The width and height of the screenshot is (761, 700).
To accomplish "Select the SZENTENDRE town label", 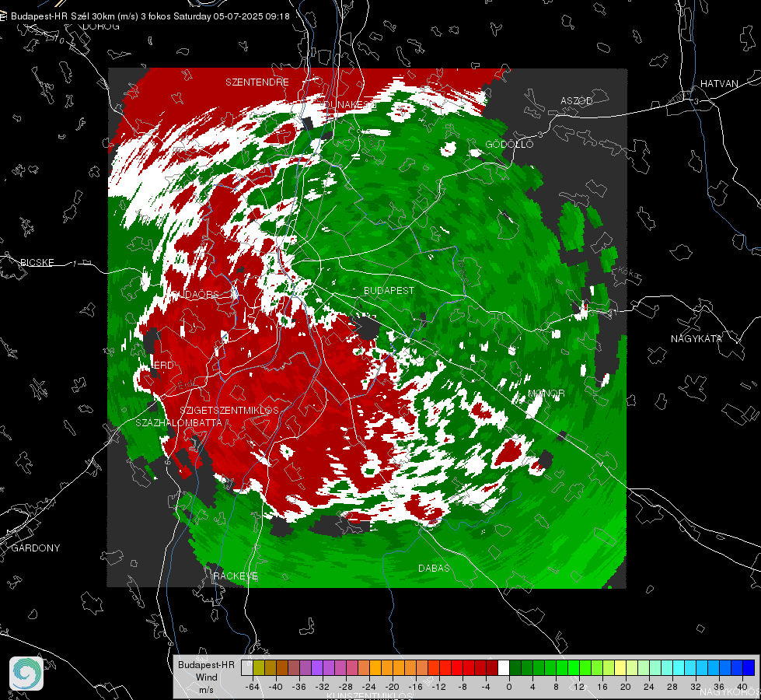I will (x=257, y=82).
